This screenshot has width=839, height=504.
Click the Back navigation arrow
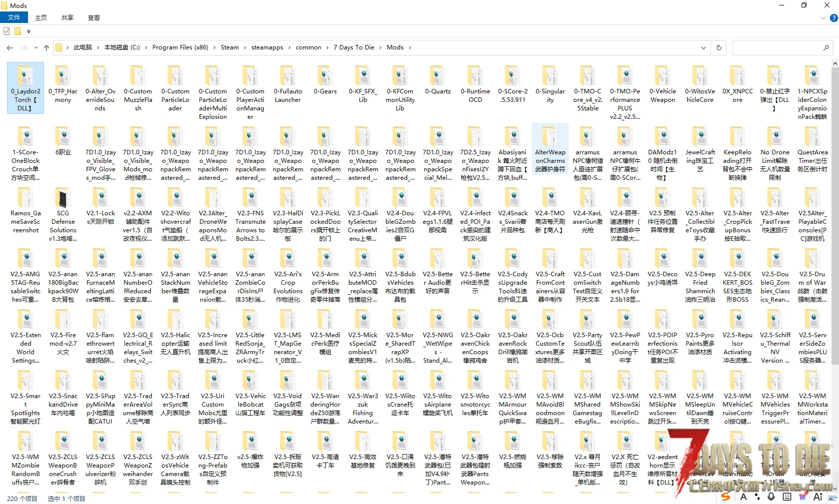(9, 48)
